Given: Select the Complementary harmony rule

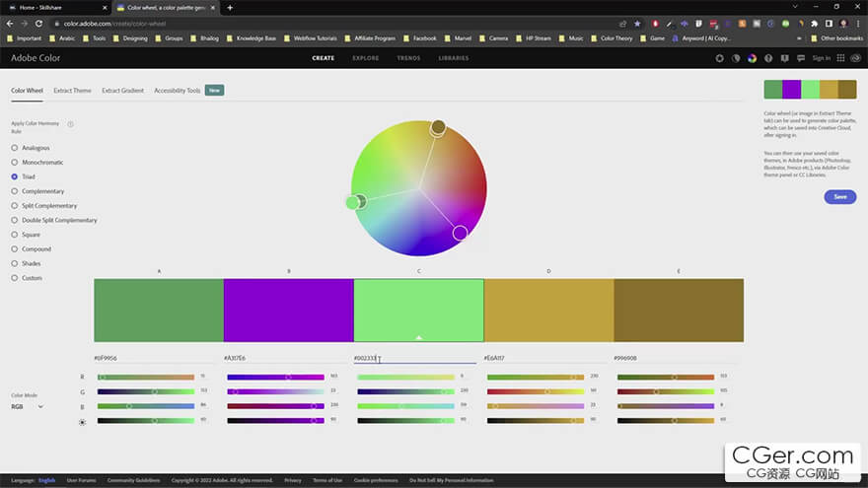Looking at the screenshot, I should (x=37, y=191).
